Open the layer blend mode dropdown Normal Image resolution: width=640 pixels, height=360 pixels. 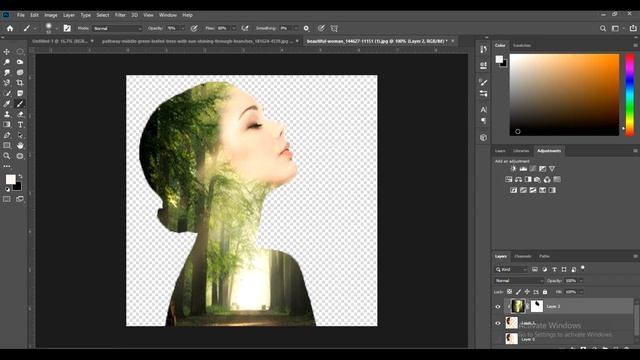pos(519,281)
